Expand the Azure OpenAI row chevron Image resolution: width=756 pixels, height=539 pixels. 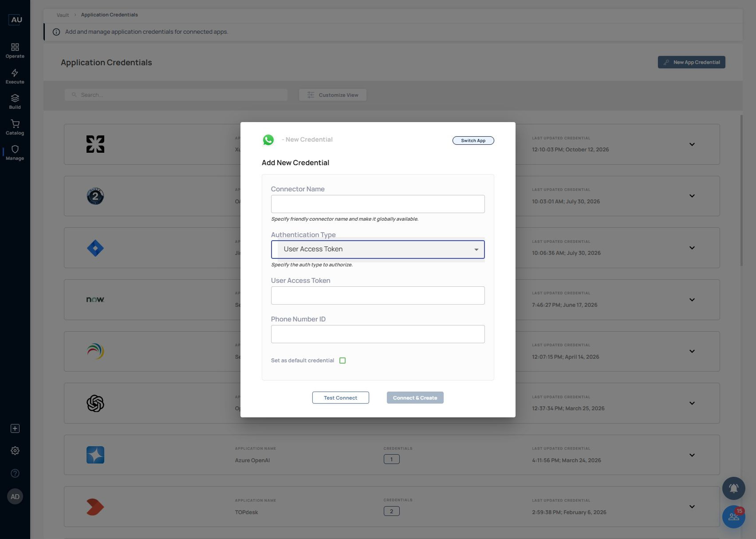(x=692, y=455)
